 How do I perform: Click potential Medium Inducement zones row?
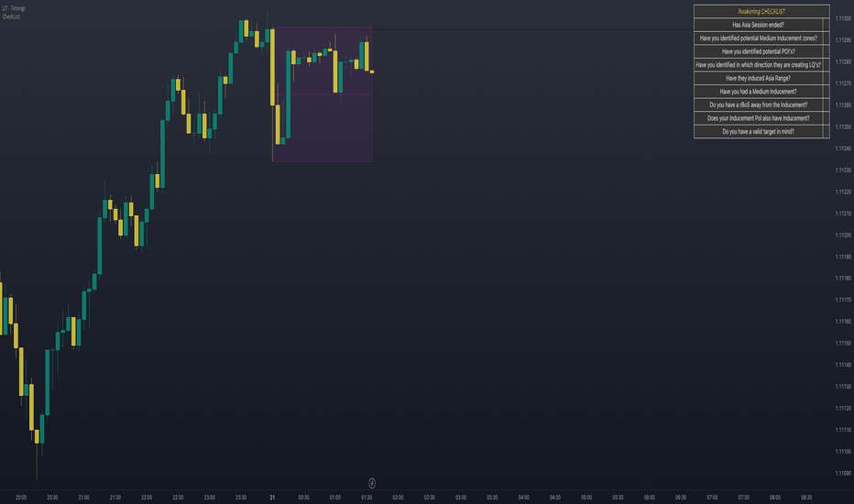click(x=758, y=38)
